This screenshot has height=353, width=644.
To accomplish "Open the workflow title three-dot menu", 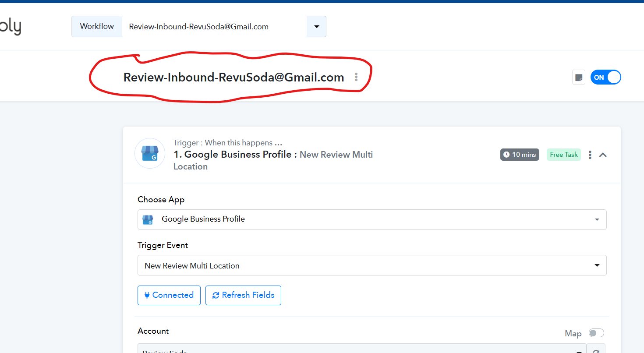I will (356, 77).
